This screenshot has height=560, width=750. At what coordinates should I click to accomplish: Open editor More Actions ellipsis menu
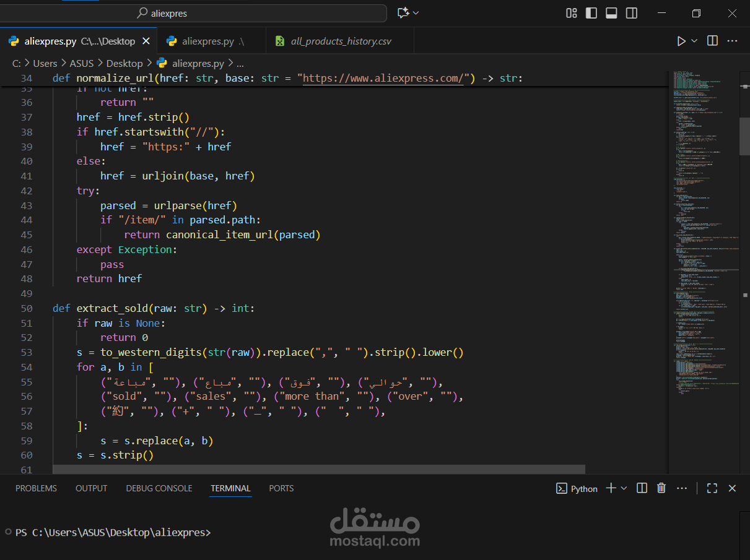(x=732, y=41)
